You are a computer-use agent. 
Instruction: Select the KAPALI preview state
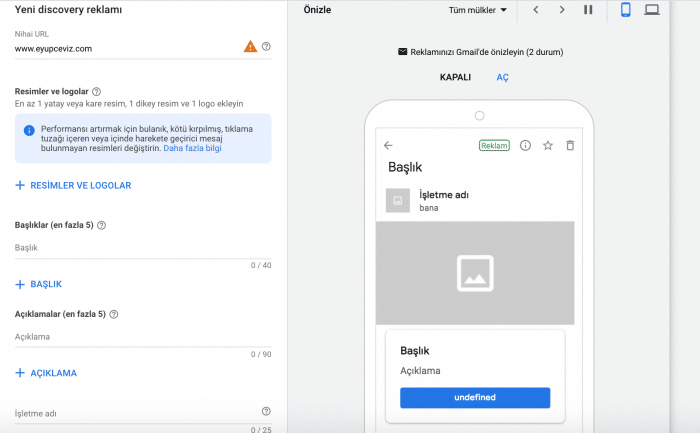point(455,77)
